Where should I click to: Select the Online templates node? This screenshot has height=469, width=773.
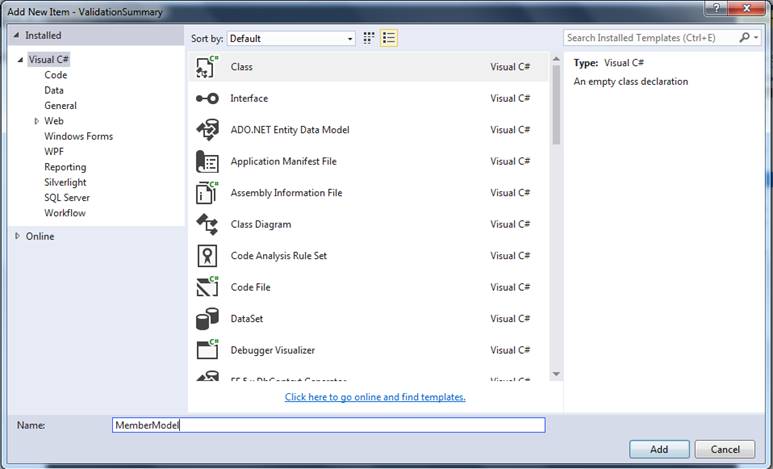[x=40, y=236]
